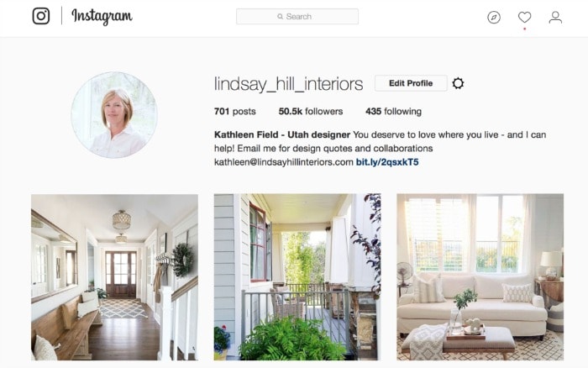Open the Explore compass icon
This screenshot has width=588, height=368.
coord(494,18)
